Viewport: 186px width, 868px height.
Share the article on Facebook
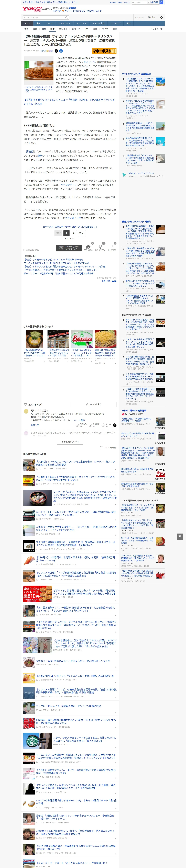61,51
